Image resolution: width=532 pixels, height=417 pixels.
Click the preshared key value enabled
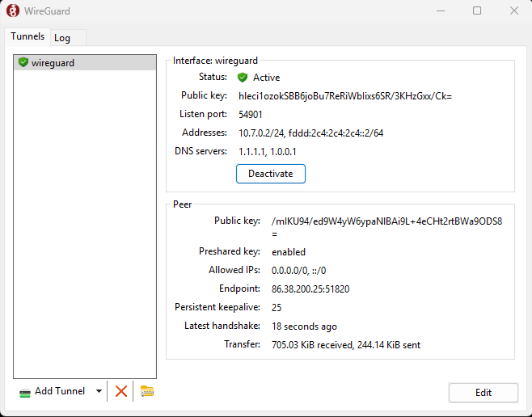coord(289,252)
